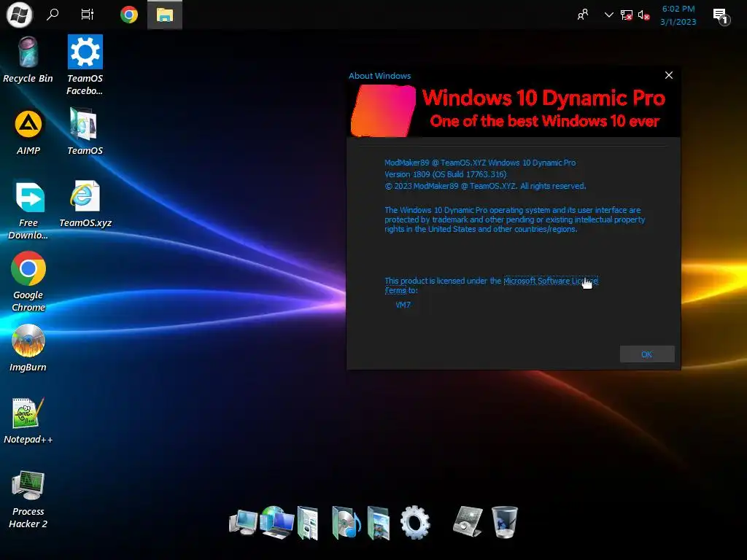Click the network globe icon in dock
Image resolution: width=747 pixels, height=560 pixels.
[277, 522]
